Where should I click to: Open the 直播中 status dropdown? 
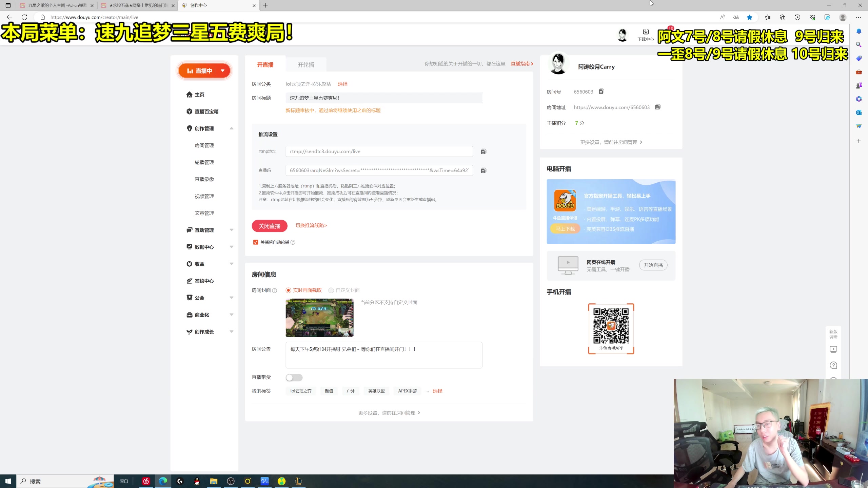[x=223, y=71]
